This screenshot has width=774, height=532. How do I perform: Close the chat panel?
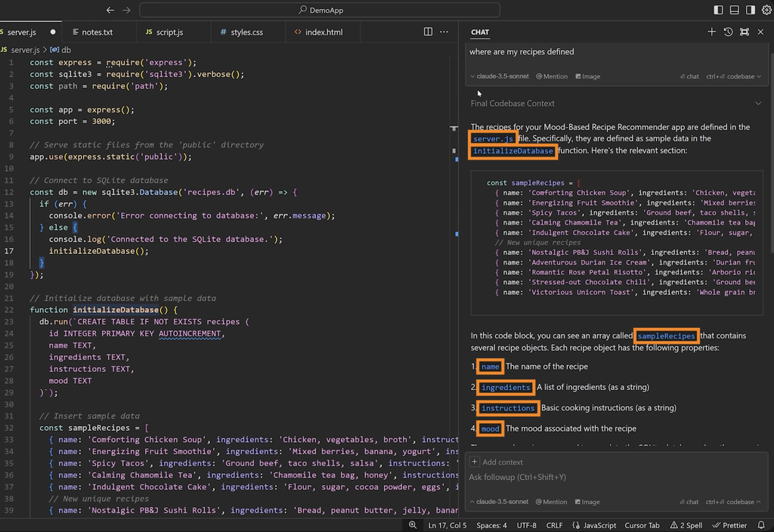tap(760, 32)
